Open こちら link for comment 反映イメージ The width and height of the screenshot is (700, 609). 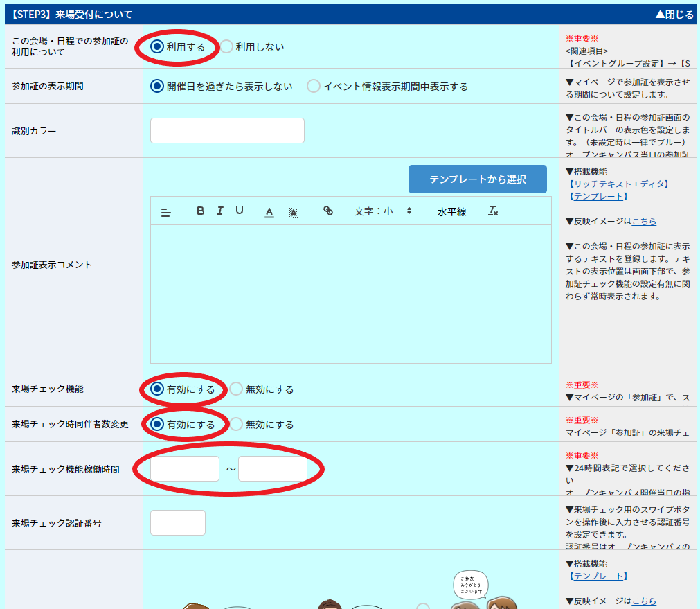pos(644,222)
